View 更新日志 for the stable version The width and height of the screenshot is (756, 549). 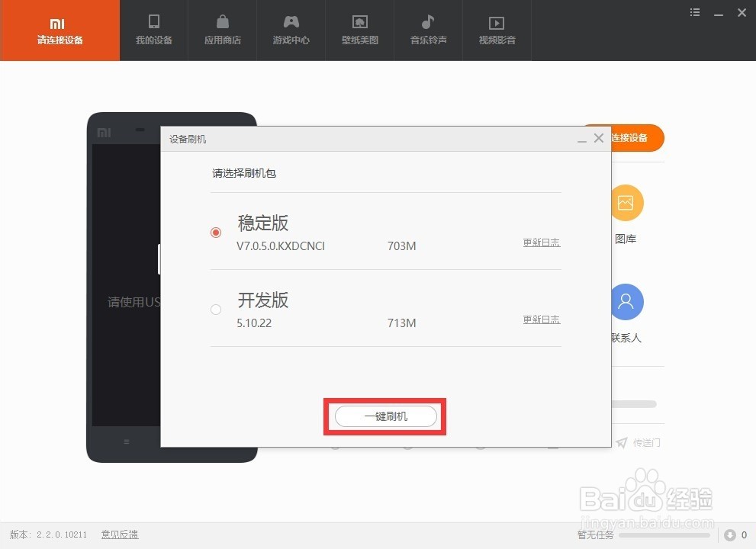point(541,242)
